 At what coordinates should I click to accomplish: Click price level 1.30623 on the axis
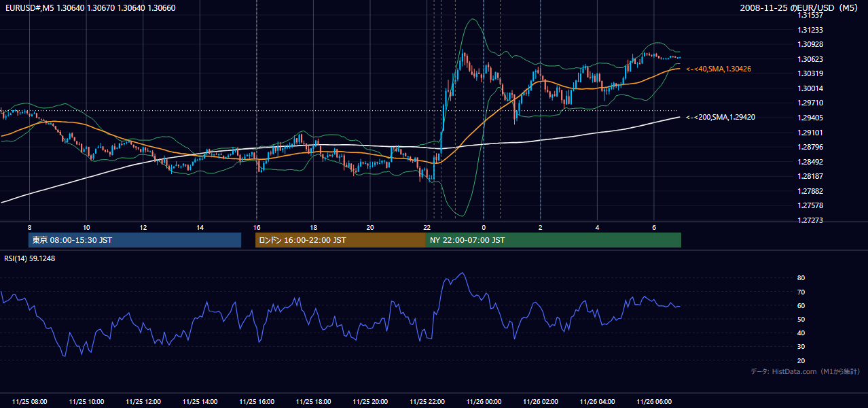(811, 59)
